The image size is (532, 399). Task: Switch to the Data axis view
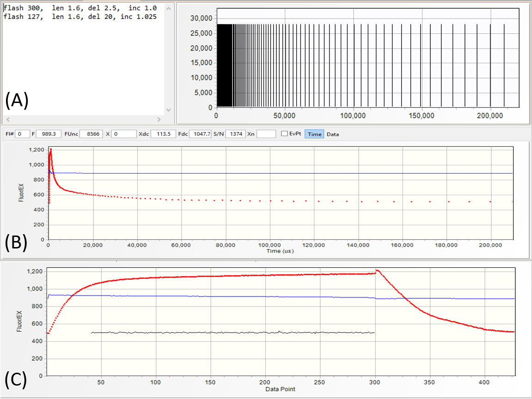[333, 134]
